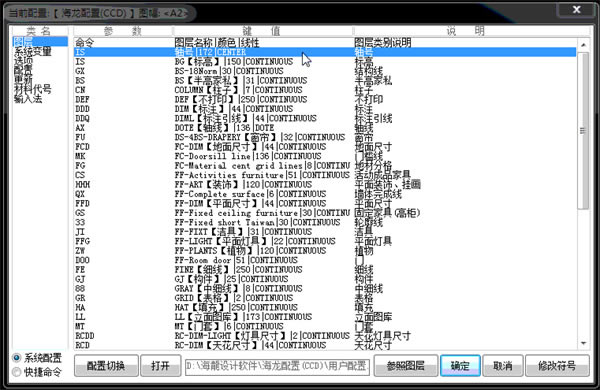
Task: Select 系统变量 in the category list
Action: [40, 51]
